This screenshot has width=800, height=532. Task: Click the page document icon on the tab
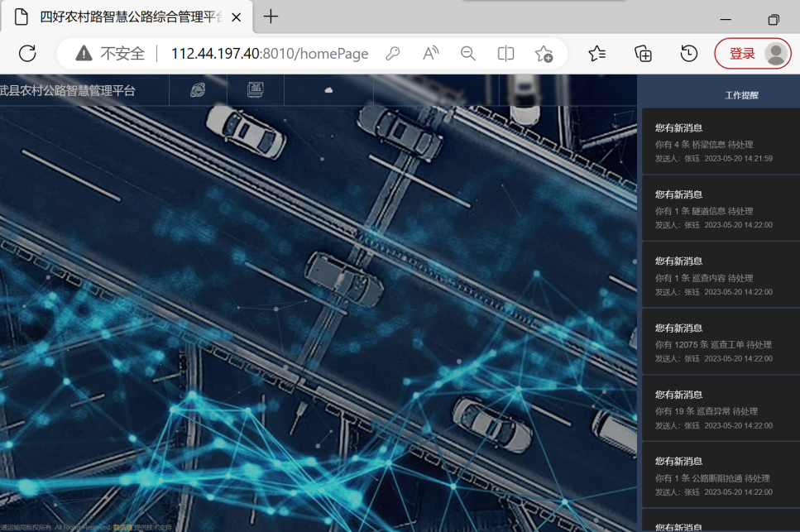[21, 17]
